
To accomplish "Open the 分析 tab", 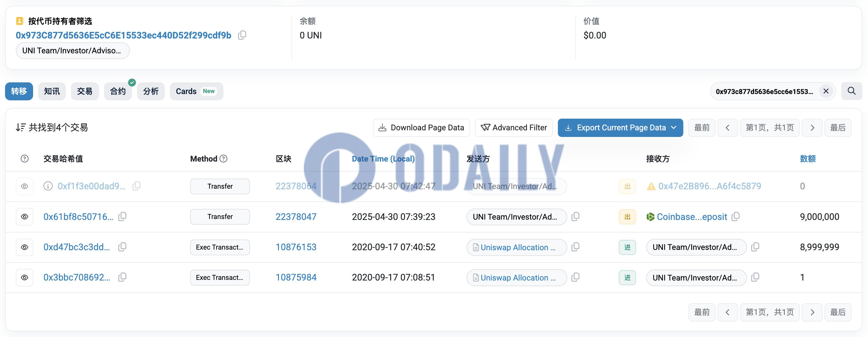I will point(151,91).
